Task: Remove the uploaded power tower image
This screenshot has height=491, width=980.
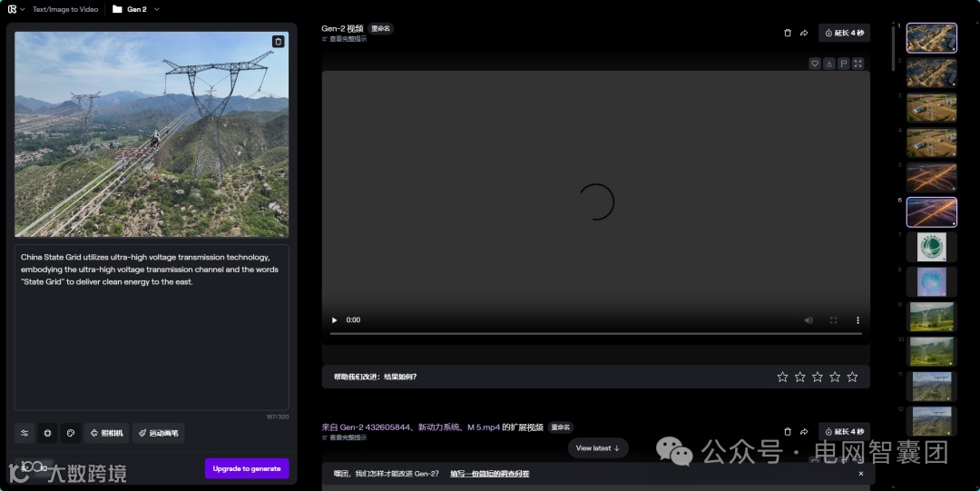Action: tap(279, 41)
